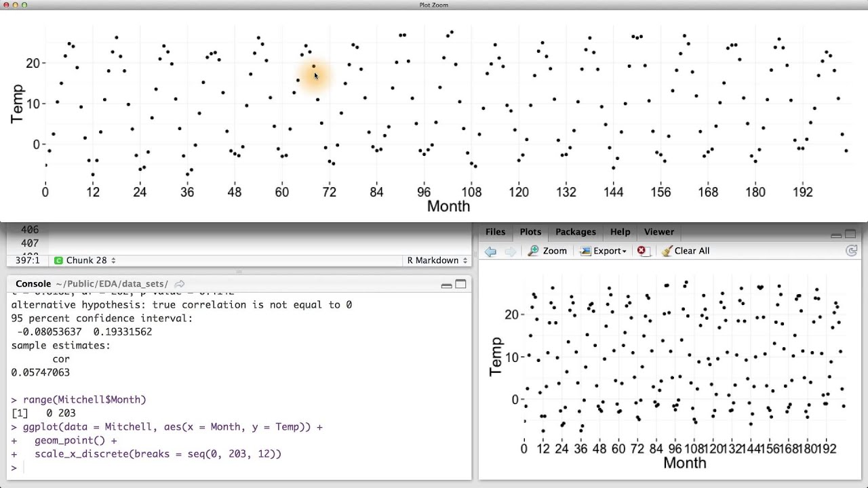Screen dimensions: 868x488
Task: Switch to the Files tab
Action: tap(495, 232)
